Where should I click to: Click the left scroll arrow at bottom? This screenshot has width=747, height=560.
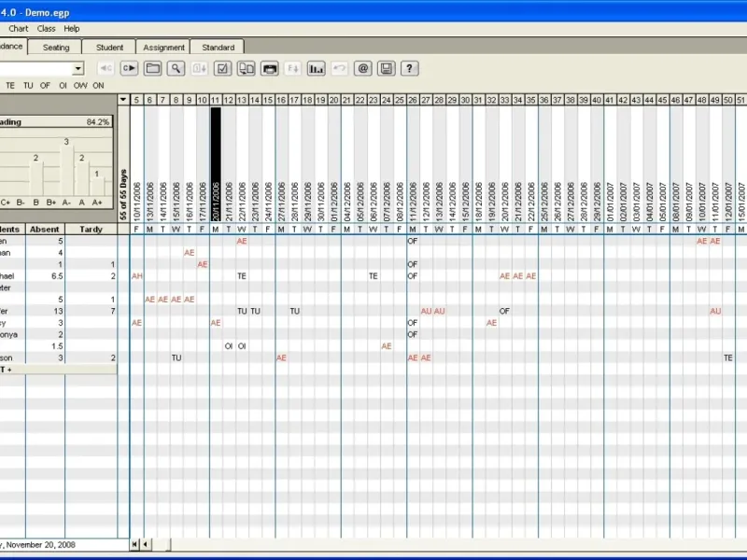[x=146, y=544]
